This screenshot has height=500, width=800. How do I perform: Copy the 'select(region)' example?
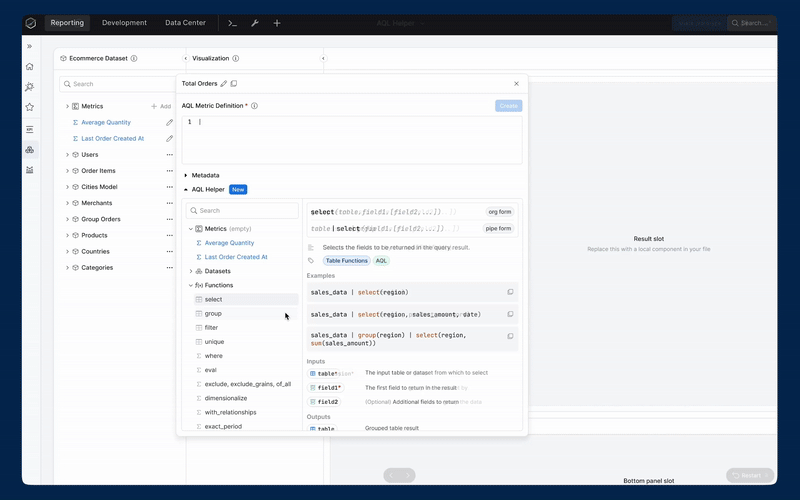point(510,292)
